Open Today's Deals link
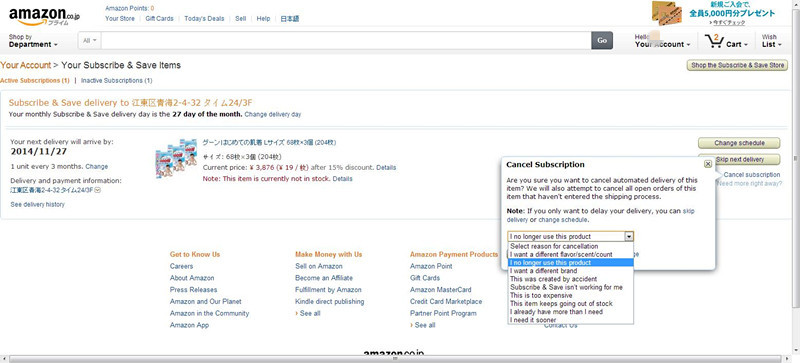This screenshot has height=363, width=800. (x=204, y=18)
